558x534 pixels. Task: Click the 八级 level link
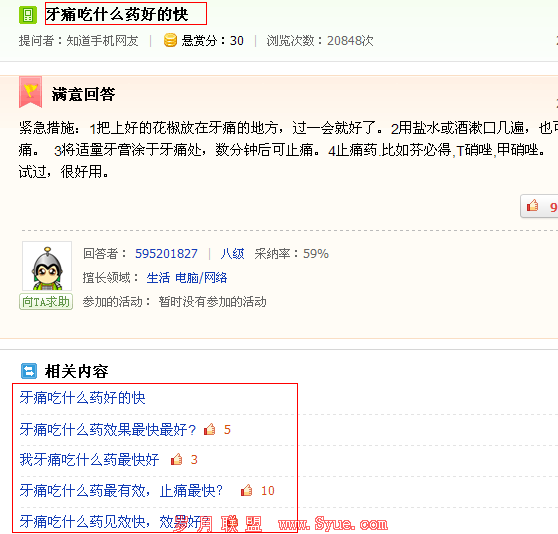tap(232, 254)
